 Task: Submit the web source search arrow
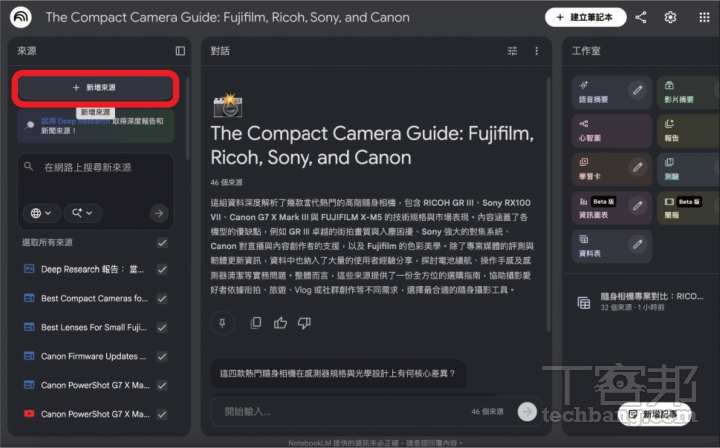tap(159, 213)
